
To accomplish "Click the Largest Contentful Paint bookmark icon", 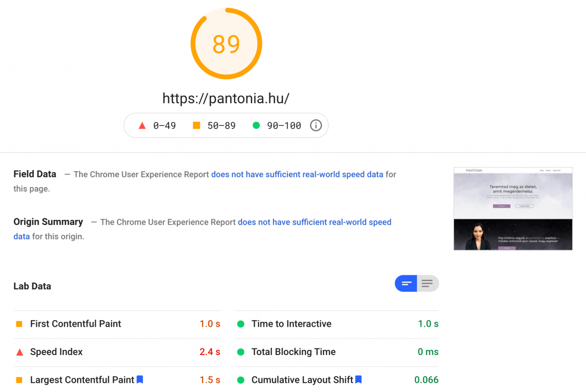I will click(140, 379).
